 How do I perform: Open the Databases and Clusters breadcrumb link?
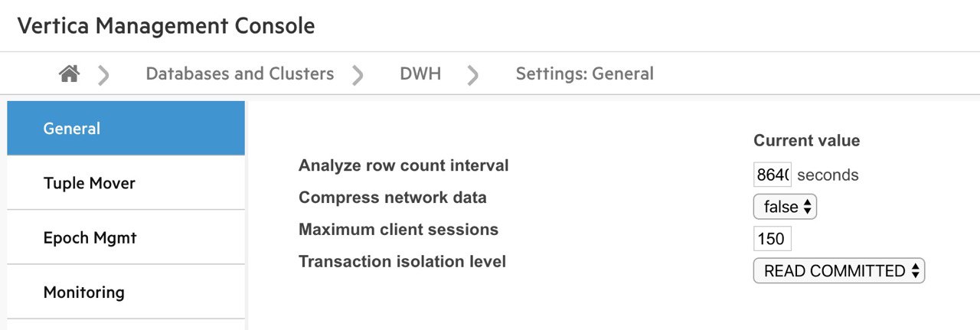point(240,74)
